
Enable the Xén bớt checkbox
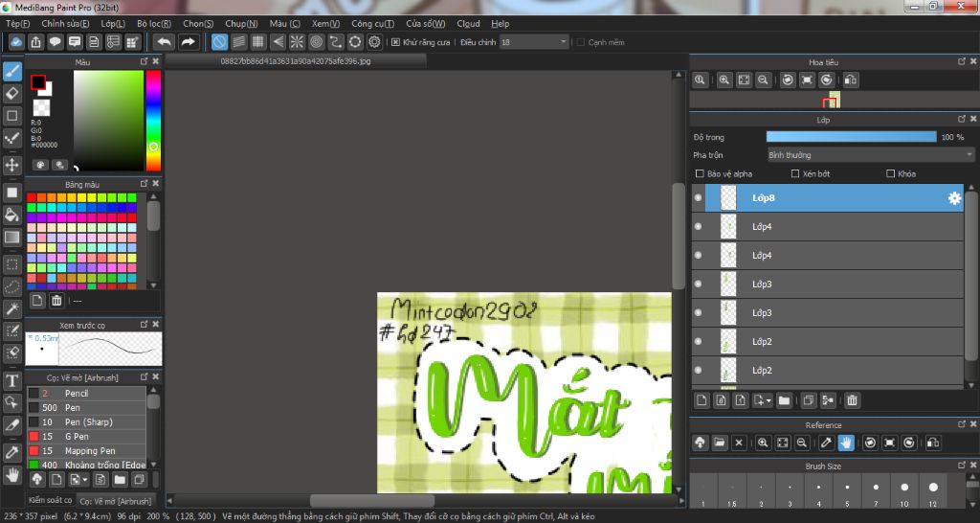[x=795, y=174]
